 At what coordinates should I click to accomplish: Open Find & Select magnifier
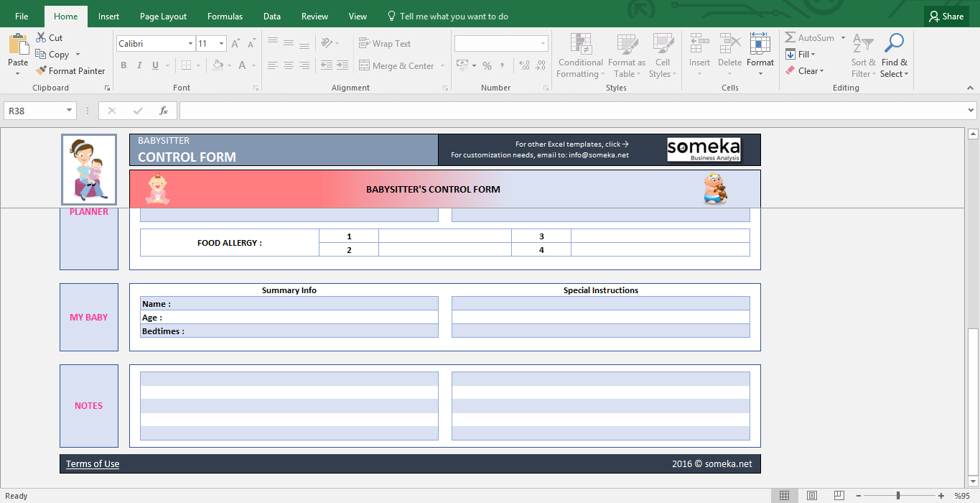point(894,55)
